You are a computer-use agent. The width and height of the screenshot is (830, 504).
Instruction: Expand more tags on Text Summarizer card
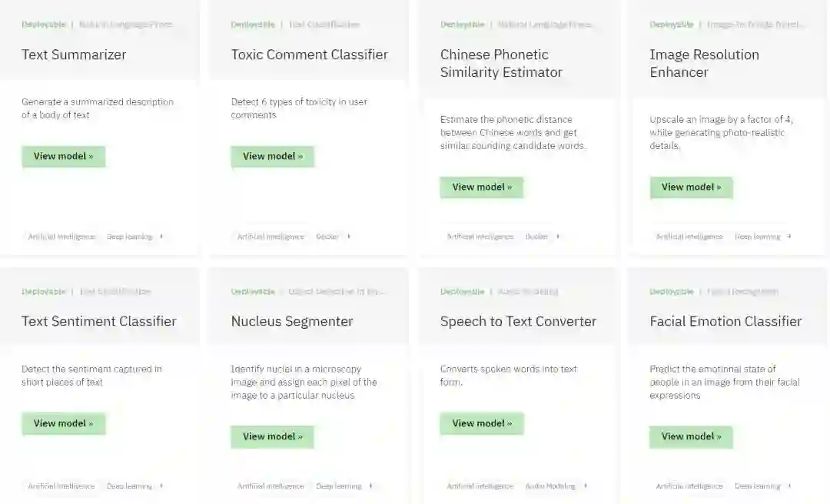(161, 237)
